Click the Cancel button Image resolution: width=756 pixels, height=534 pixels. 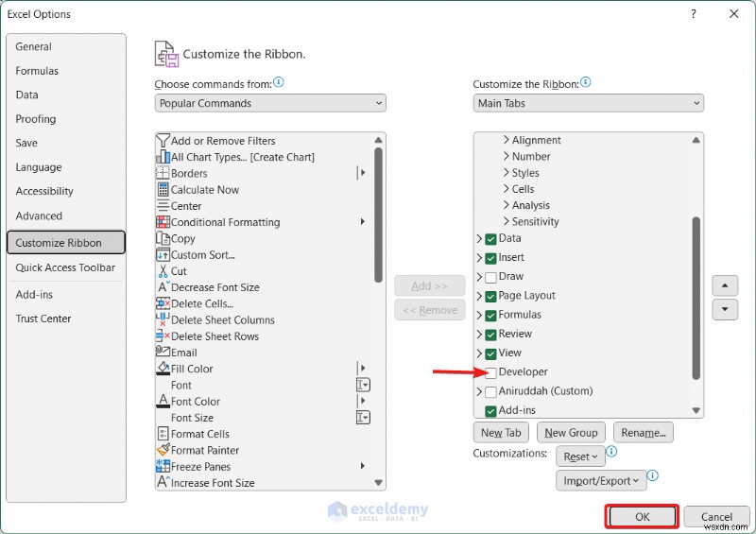click(x=716, y=517)
